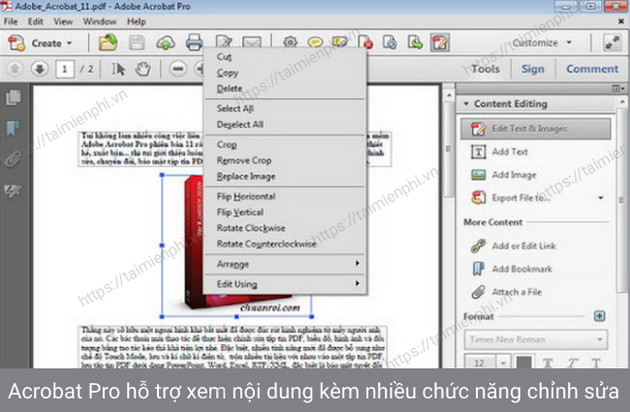Choose the selection arrow tool
This screenshot has height=412, width=630.
click(118, 69)
